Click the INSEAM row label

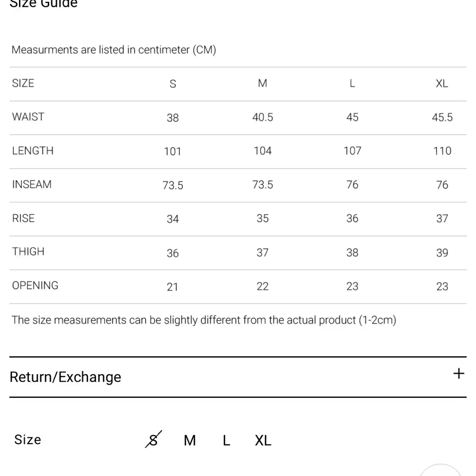[32, 184]
